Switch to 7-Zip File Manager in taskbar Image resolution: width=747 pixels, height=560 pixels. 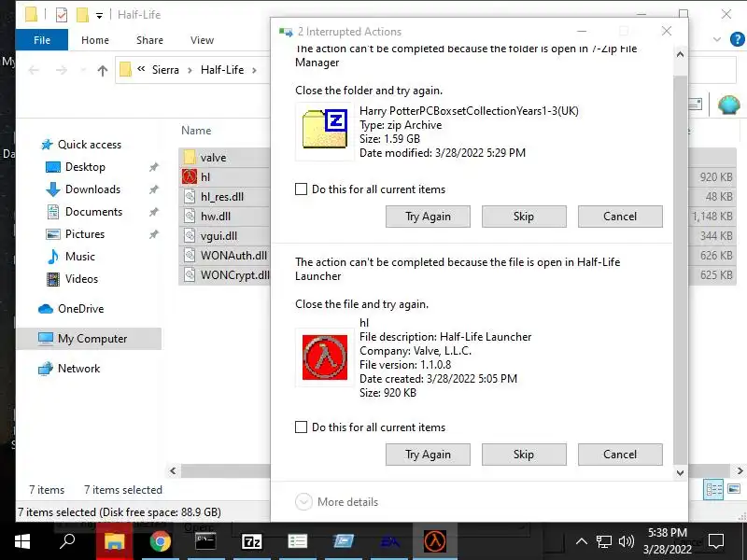[251, 541]
